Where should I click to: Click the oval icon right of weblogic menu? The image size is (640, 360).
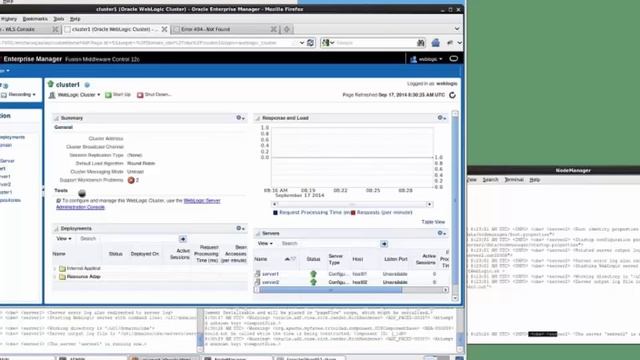[453, 59]
